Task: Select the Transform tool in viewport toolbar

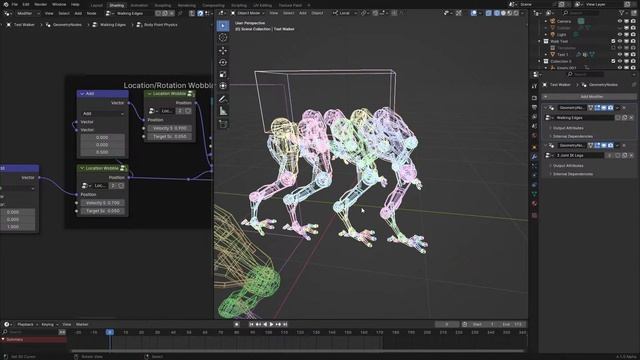Action: pyautogui.click(x=222, y=86)
